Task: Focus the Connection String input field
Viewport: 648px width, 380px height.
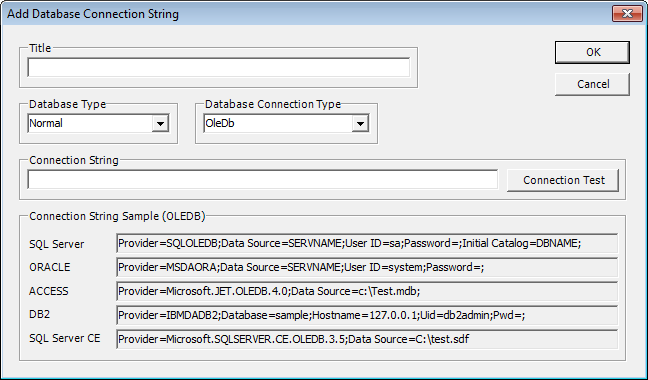Action: 263,180
